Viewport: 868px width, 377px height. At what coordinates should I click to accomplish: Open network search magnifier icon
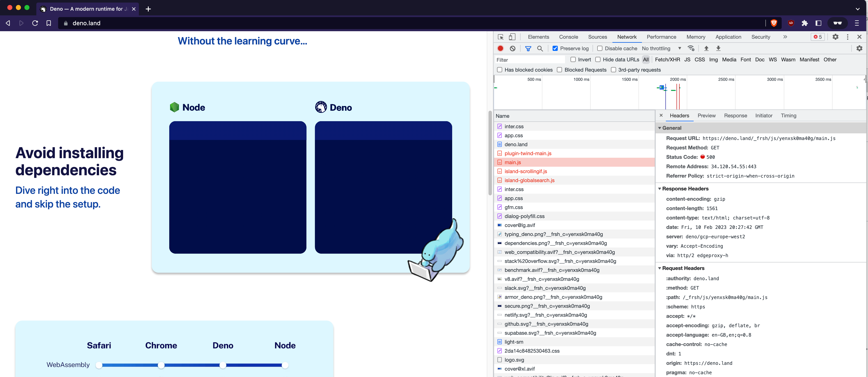pyautogui.click(x=540, y=49)
